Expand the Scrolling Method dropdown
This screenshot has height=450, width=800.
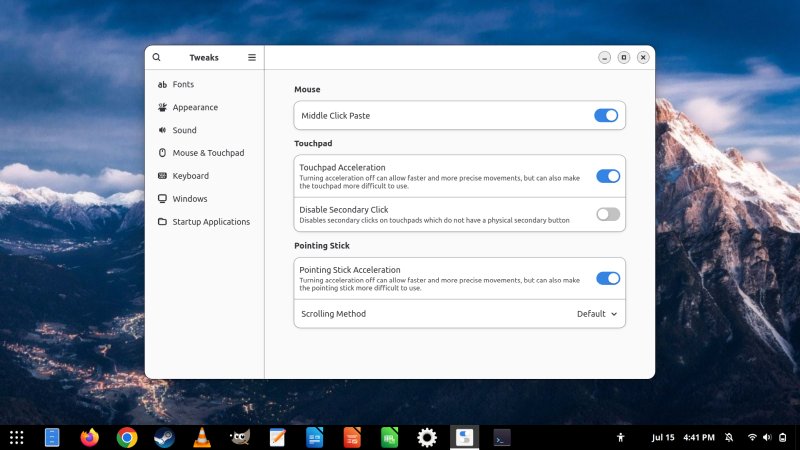tap(597, 314)
